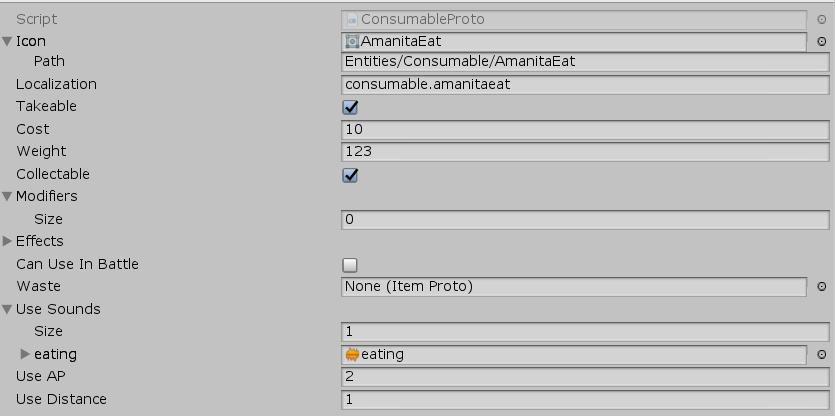
Task: Open the object picker for the eating sound
Action: 822,354
